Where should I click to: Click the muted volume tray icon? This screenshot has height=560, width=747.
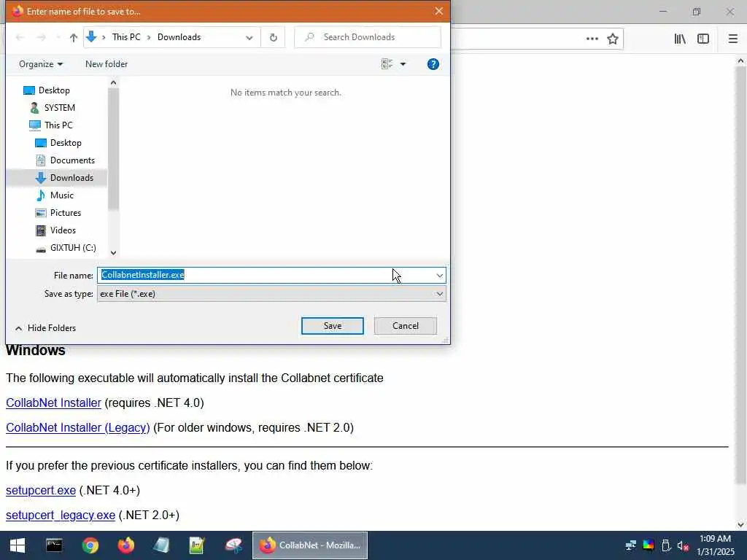pyautogui.click(x=683, y=545)
